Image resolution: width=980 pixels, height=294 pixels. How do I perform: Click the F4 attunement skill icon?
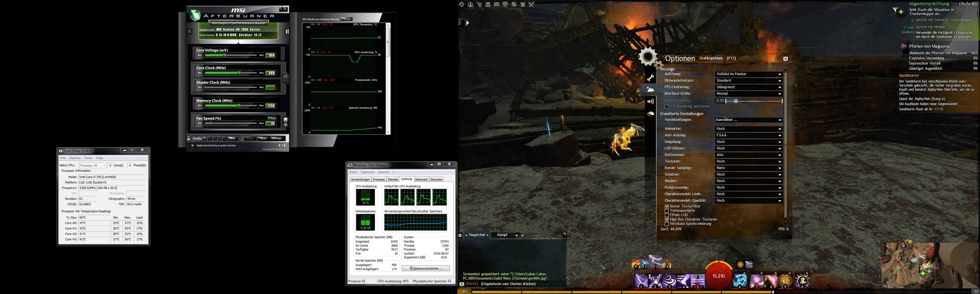667,264
